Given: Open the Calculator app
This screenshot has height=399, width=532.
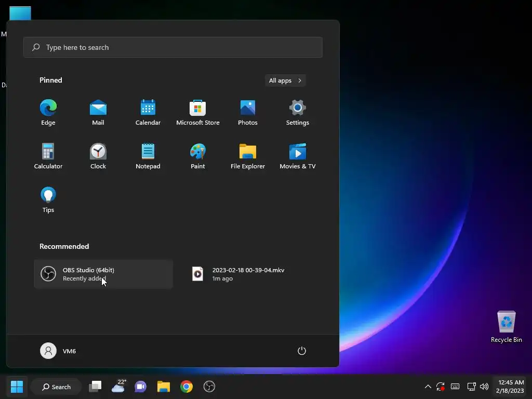Looking at the screenshot, I should [48, 156].
